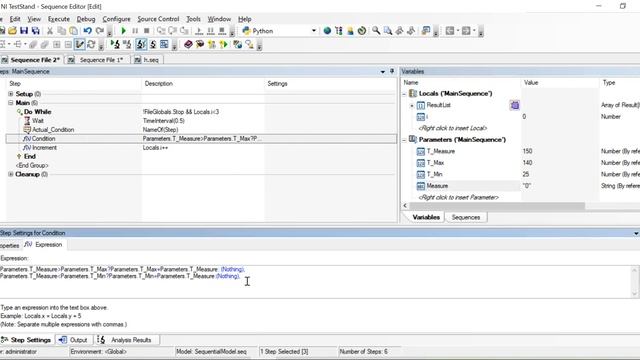Click the Paste toolbar icon

point(73,31)
